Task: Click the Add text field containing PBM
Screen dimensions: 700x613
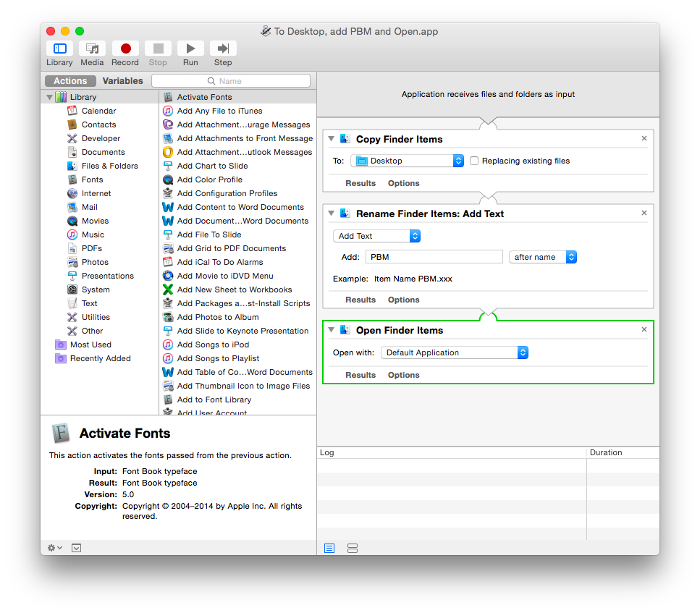Action: (434, 257)
